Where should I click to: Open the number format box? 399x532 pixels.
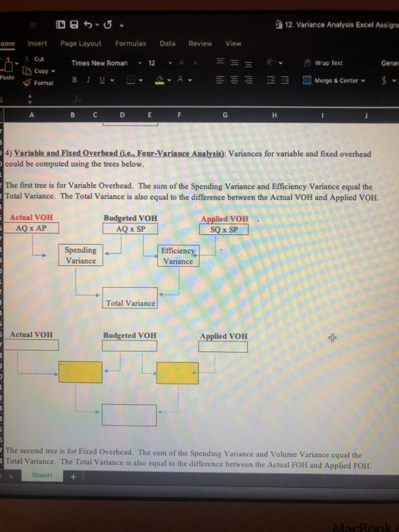click(x=389, y=63)
